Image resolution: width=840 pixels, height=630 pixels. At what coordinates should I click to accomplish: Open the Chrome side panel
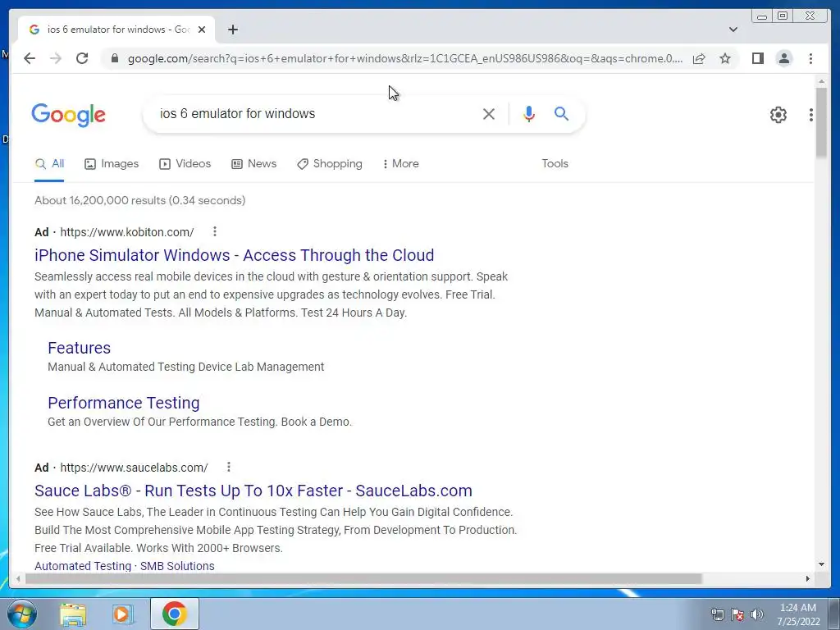(757, 58)
